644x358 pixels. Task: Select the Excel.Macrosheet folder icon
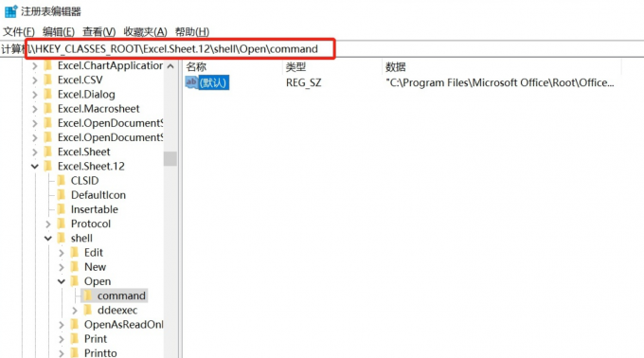(x=48, y=109)
